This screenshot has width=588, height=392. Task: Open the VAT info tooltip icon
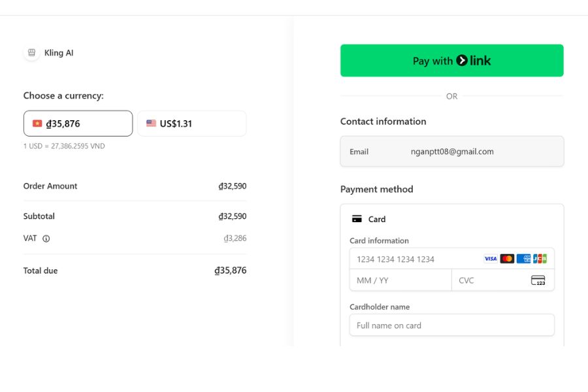46,238
